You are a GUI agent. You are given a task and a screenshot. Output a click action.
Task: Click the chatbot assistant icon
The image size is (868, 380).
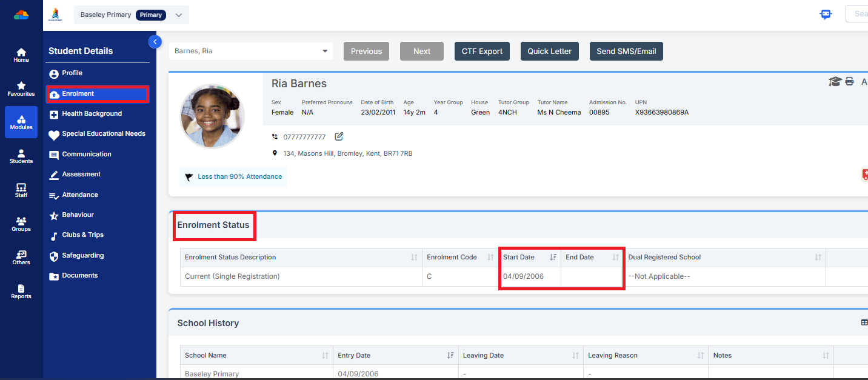(826, 15)
